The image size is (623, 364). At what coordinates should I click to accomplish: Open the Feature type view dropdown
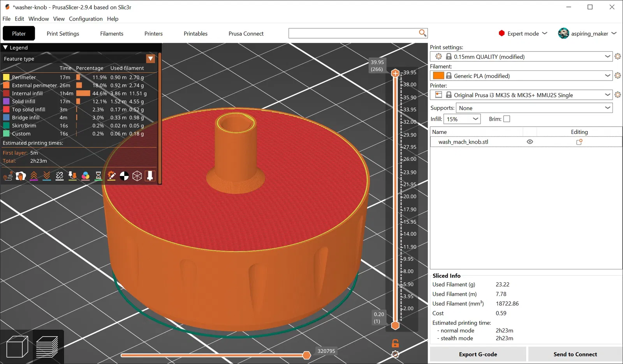click(x=150, y=59)
